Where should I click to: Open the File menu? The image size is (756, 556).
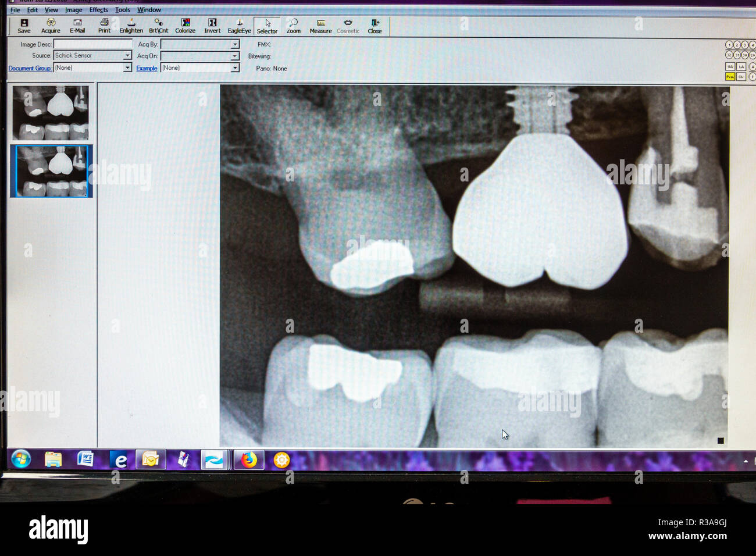point(15,10)
